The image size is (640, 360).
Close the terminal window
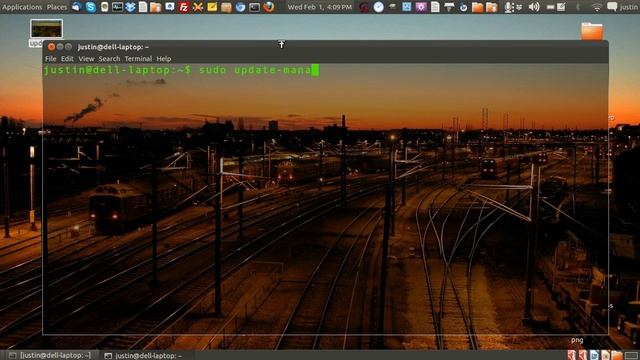(x=51, y=47)
